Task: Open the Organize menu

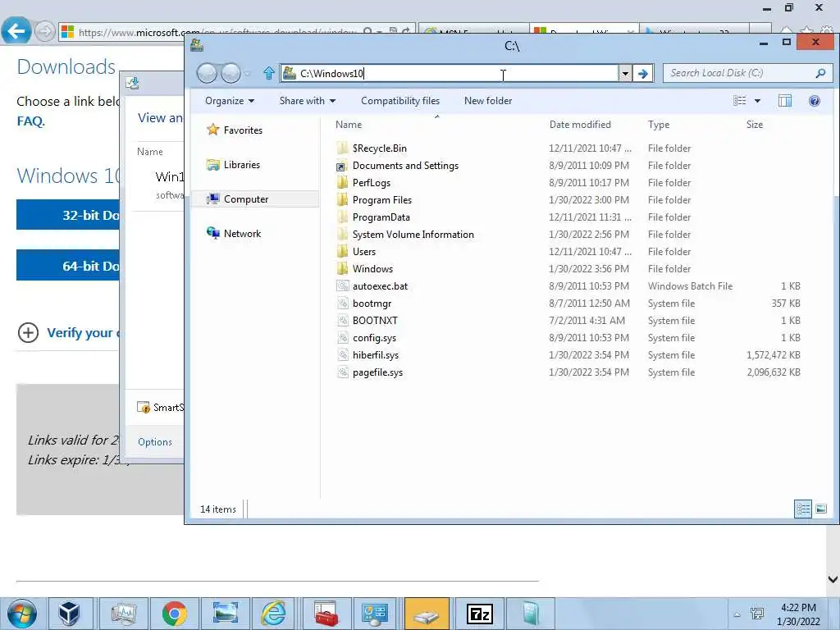Action: tap(230, 101)
